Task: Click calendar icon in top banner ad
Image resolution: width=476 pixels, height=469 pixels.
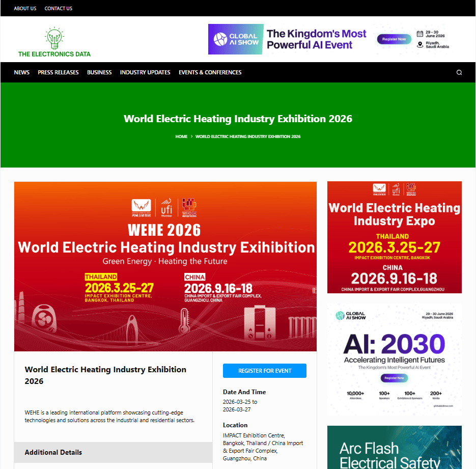Action: (420, 34)
